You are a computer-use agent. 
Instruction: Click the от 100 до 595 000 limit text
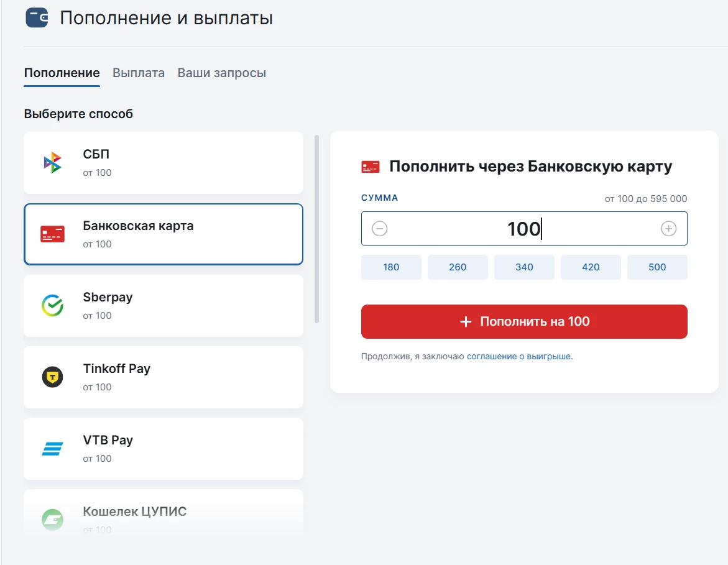(646, 199)
